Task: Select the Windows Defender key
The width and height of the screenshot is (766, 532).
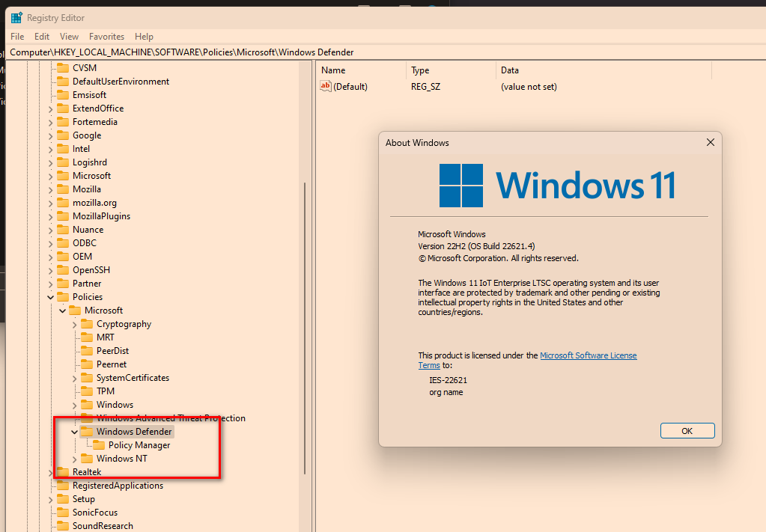Action: [134, 432]
